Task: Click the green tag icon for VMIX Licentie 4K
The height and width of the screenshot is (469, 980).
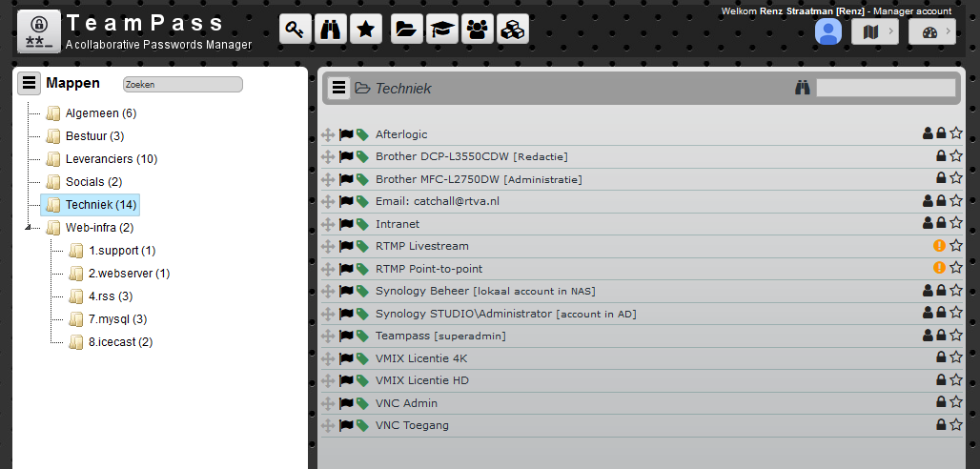Action: coord(362,359)
